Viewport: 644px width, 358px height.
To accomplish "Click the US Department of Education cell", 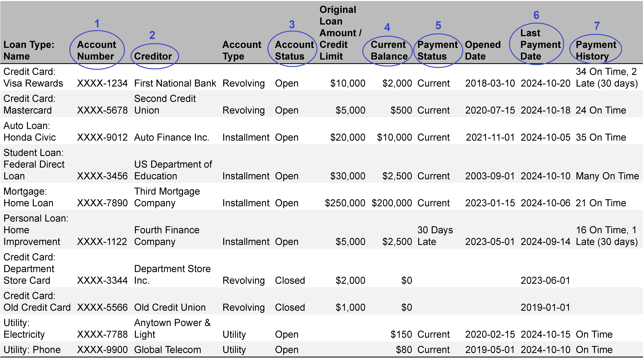I will 173,170.
